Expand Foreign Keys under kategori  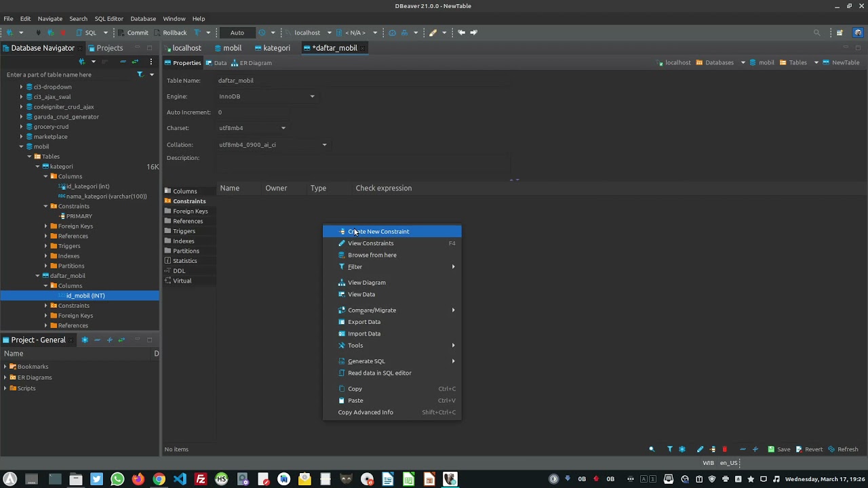45,226
